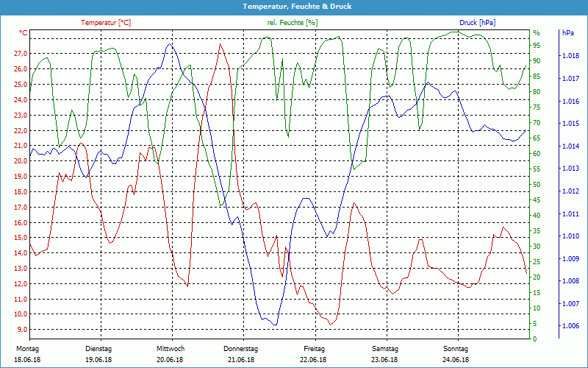Image resolution: width=588 pixels, height=368 pixels.
Task: Click temperature axis value 19,0
Action: [x=21, y=177]
